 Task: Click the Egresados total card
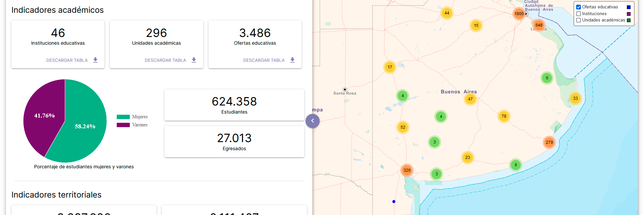click(x=234, y=141)
